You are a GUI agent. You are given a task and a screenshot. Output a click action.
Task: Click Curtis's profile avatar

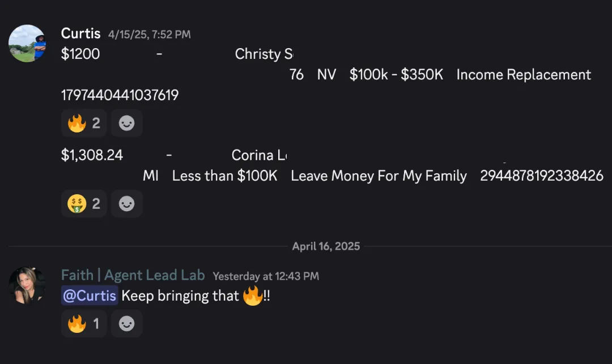[27, 43]
